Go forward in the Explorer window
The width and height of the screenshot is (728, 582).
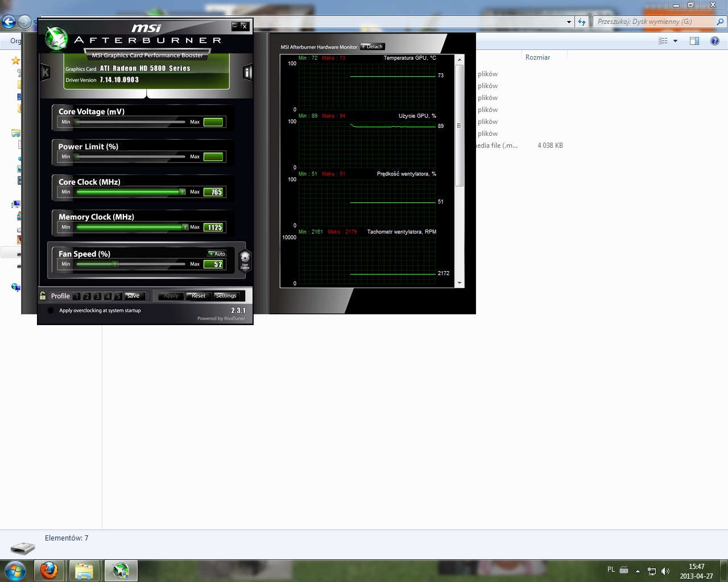(24, 22)
